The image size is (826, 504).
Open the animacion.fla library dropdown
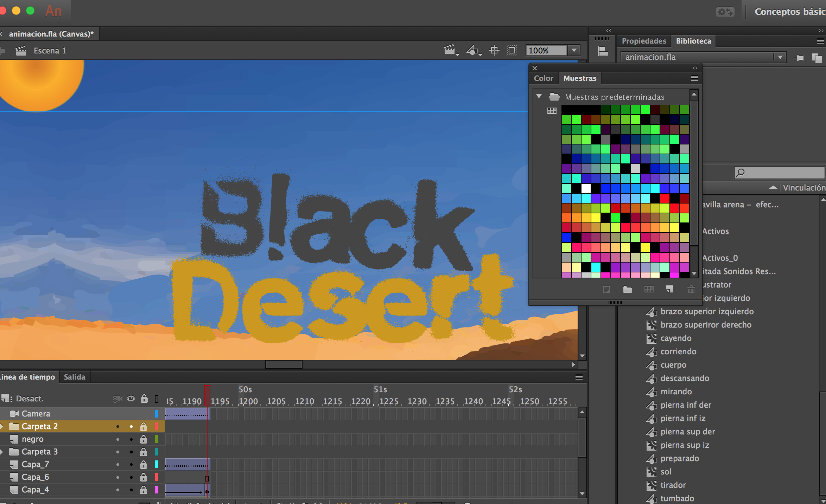780,57
